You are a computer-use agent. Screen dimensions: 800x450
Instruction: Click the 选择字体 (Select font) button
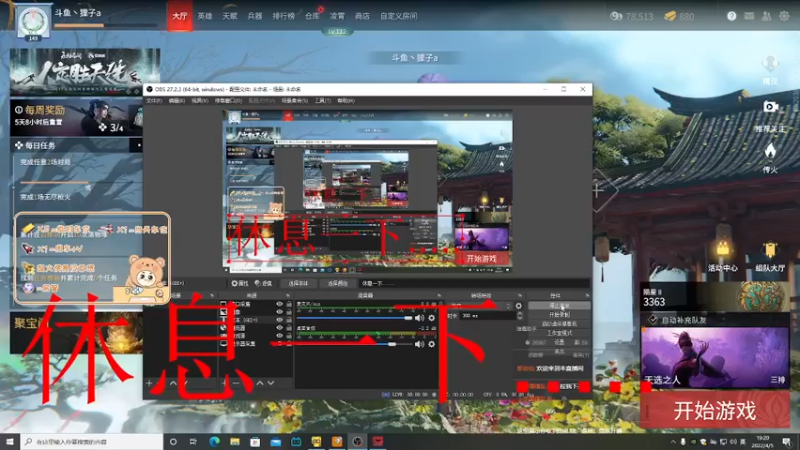pos(298,283)
